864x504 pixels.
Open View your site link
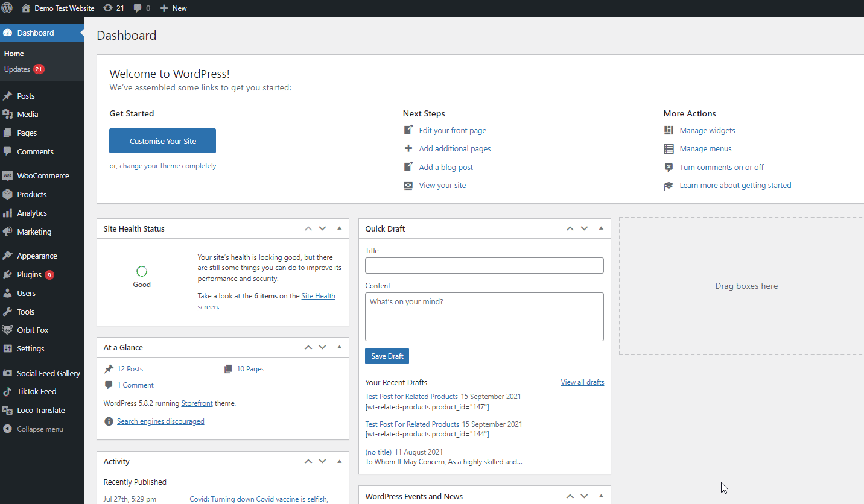[442, 185]
